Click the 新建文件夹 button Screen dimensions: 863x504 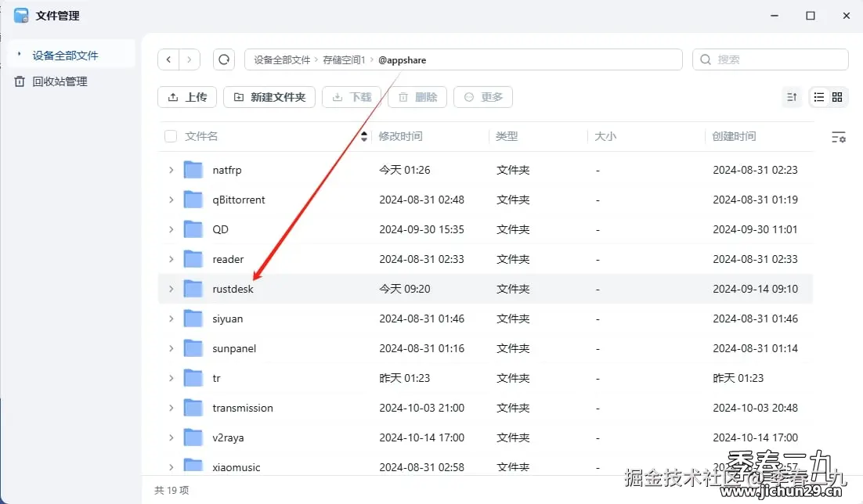pos(269,97)
